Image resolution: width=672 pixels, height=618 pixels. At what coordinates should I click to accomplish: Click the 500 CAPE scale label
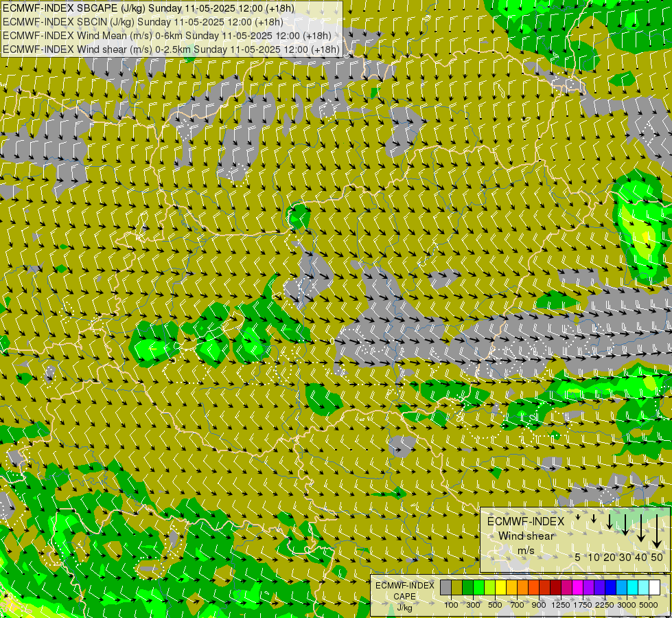(x=495, y=605)
